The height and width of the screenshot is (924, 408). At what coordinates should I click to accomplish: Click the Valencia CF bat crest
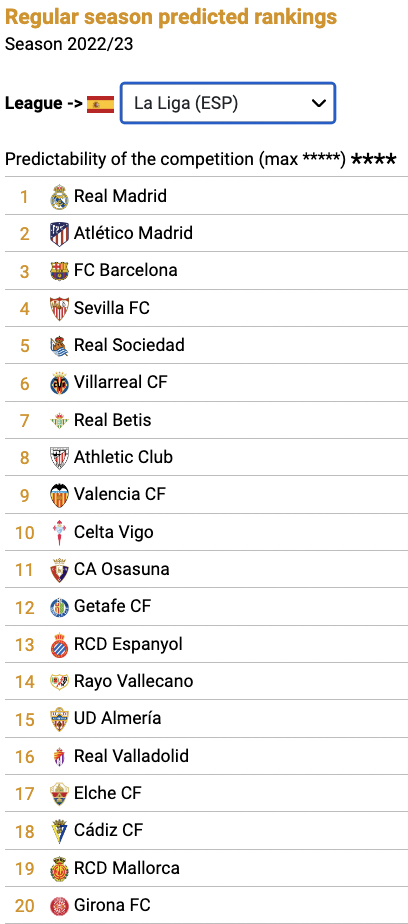pos(60,494)
